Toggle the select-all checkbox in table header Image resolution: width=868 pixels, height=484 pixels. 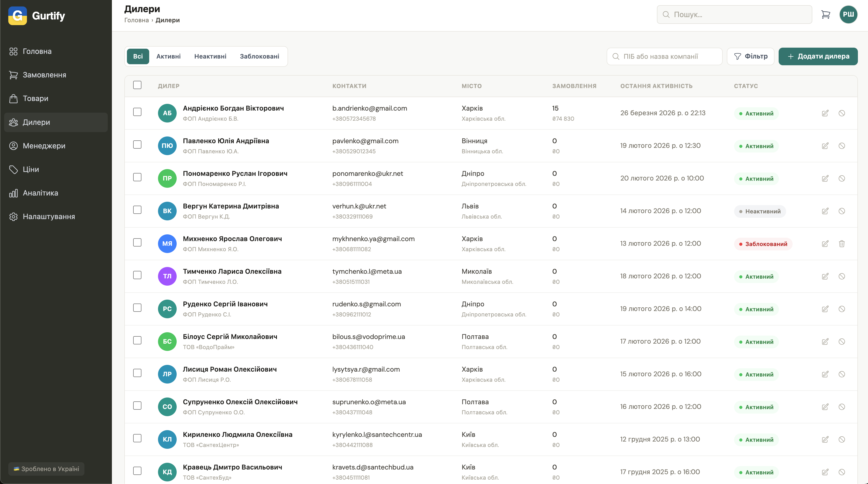point(137,85)
